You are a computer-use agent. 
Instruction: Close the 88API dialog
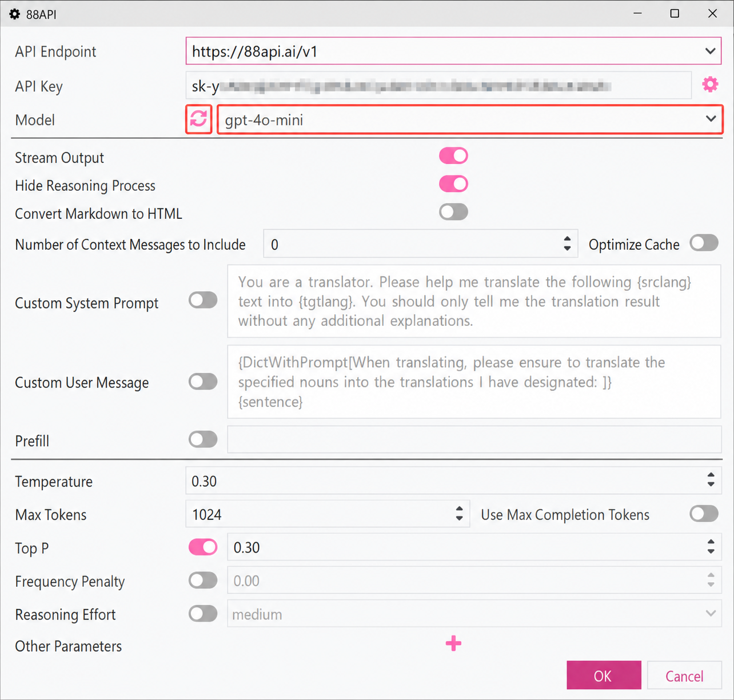(x=712, y=13)
